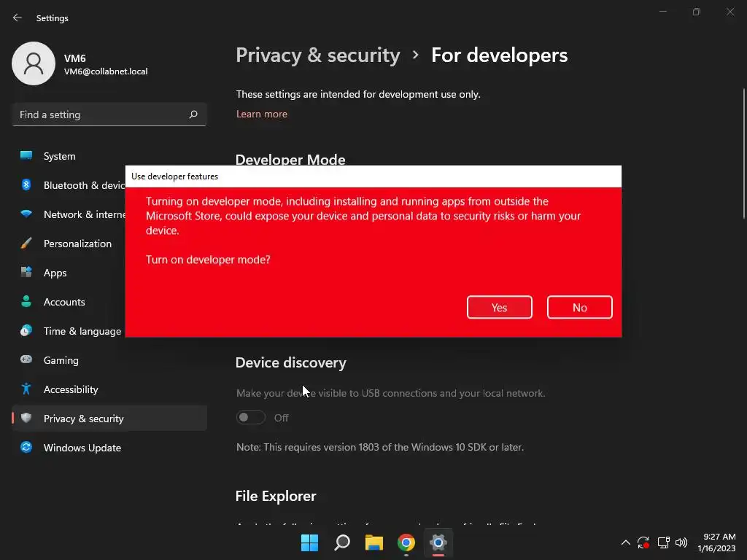747x560 pixels.
Task: Click the VM6 user avatar icon
Action: (34, 63)
